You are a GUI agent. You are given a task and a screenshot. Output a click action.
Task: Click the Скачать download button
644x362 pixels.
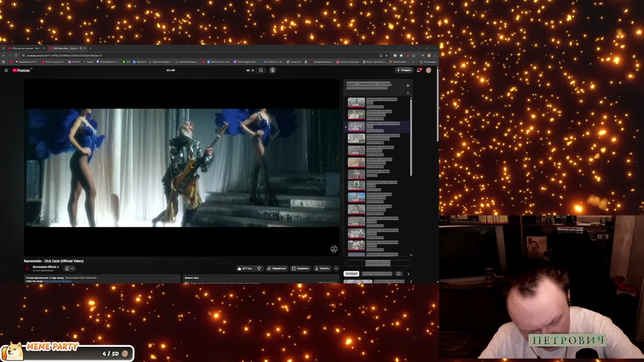point(321,268)
